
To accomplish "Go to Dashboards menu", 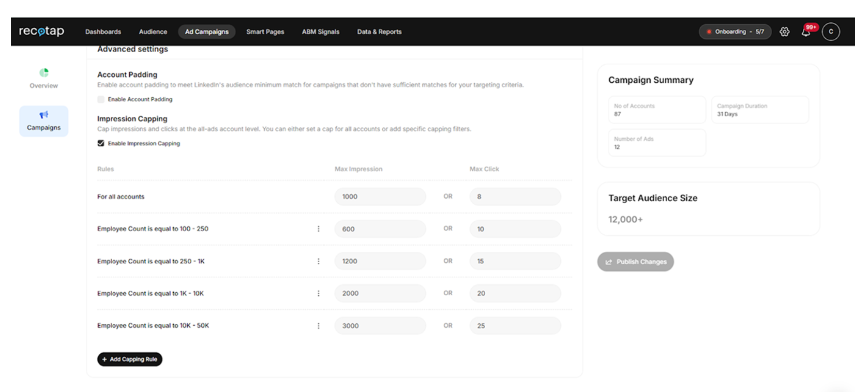I will point(103,32).
